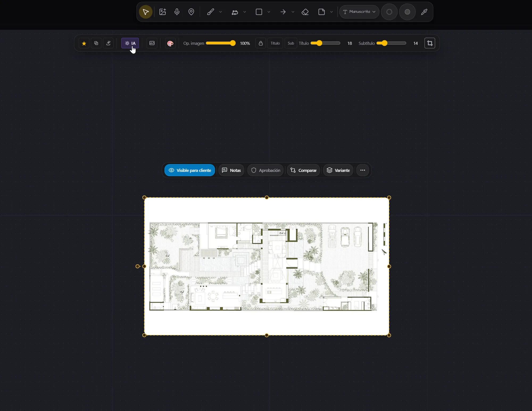Activate the microphone voice note tool
Image resolution: width=532 pixels, height=411 pixels.
177,12
